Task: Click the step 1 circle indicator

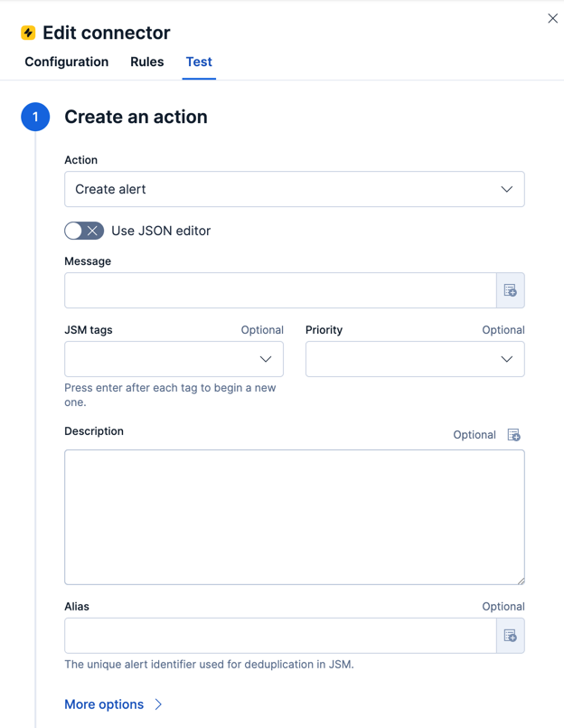Action: (x=34, y=117)
